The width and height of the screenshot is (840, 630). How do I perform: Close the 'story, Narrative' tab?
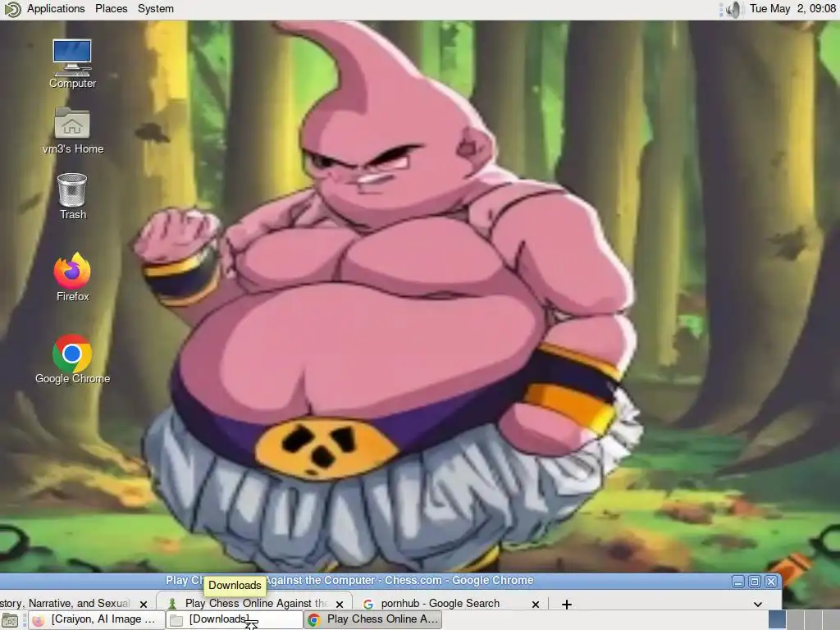[x=143, y=605]
